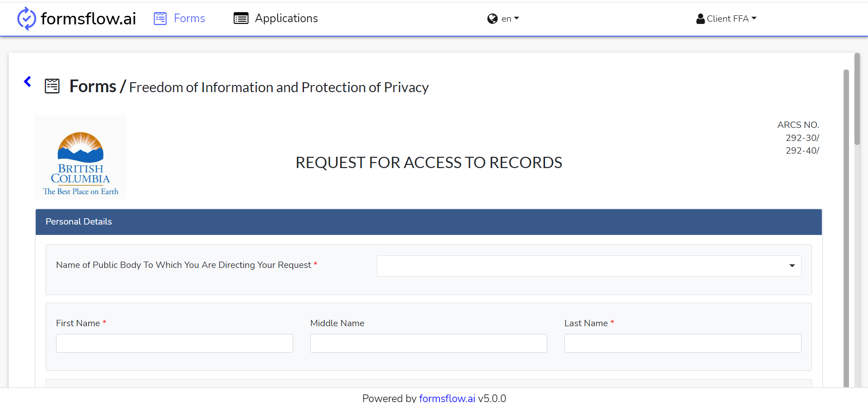868x403 pixels.
Task: Click the British Columbia logo image
Action: (81, 157)
